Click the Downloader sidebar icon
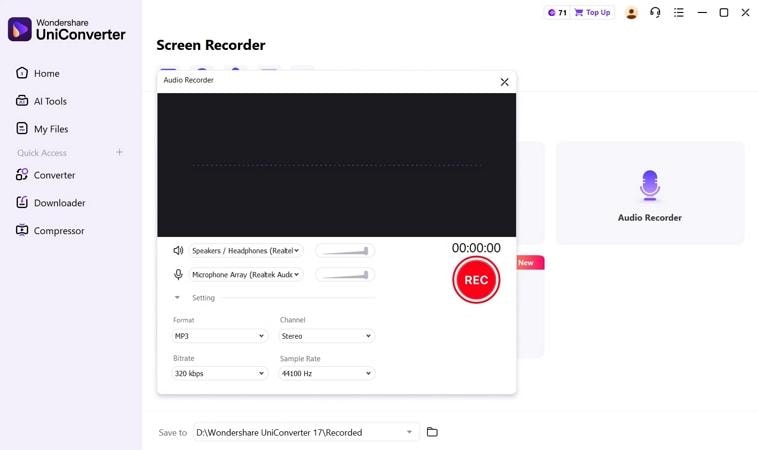 [x=22, y=202]
